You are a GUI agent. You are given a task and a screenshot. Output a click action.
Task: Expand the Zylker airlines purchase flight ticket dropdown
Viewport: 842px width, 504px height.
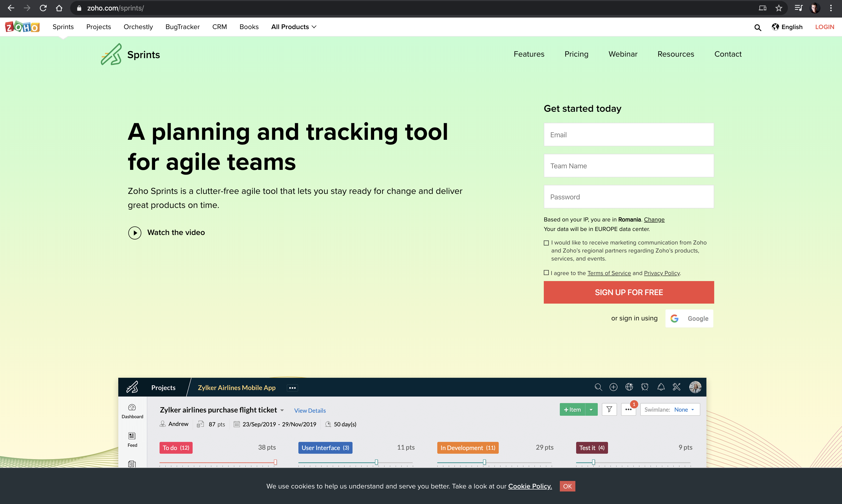282,410
